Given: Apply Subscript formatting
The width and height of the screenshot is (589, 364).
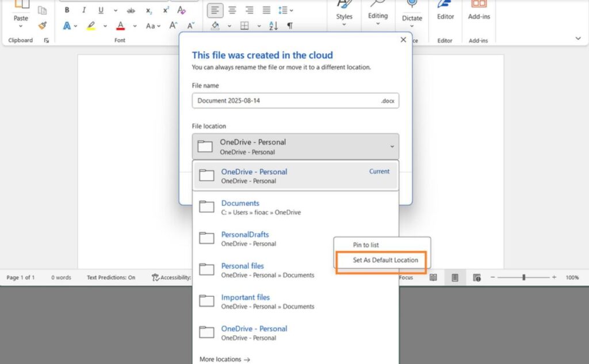Looking at the screenshot, I should [x=149, y=10].
